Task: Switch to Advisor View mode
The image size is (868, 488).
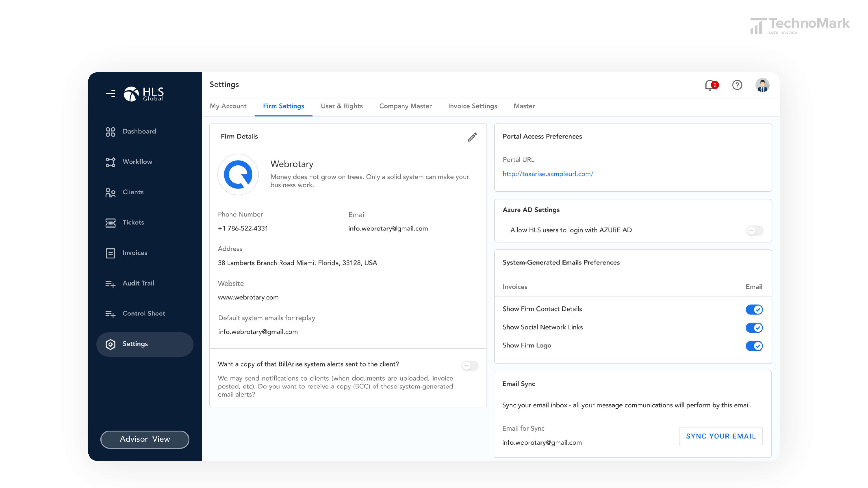Action: [x=145, y=439]
